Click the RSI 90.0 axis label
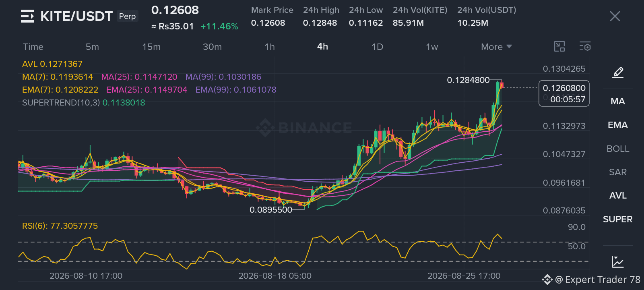 [x=576, y=227]
